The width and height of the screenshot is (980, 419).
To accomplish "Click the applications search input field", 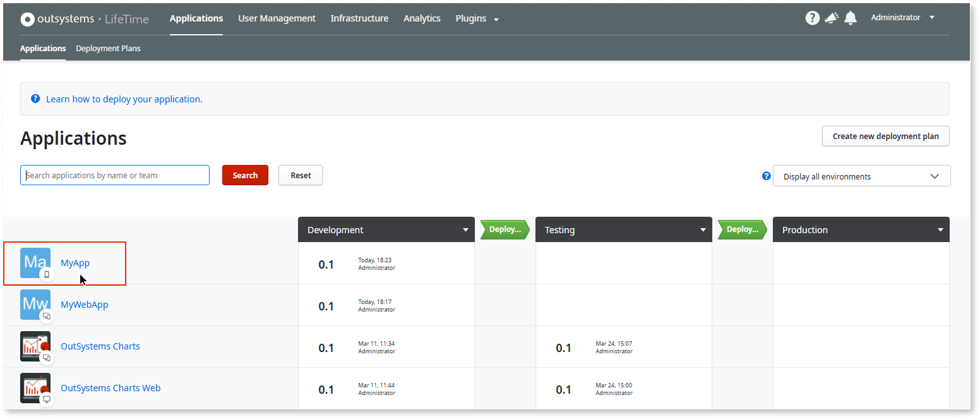I will pyautogui.click(x=114, y=174).
